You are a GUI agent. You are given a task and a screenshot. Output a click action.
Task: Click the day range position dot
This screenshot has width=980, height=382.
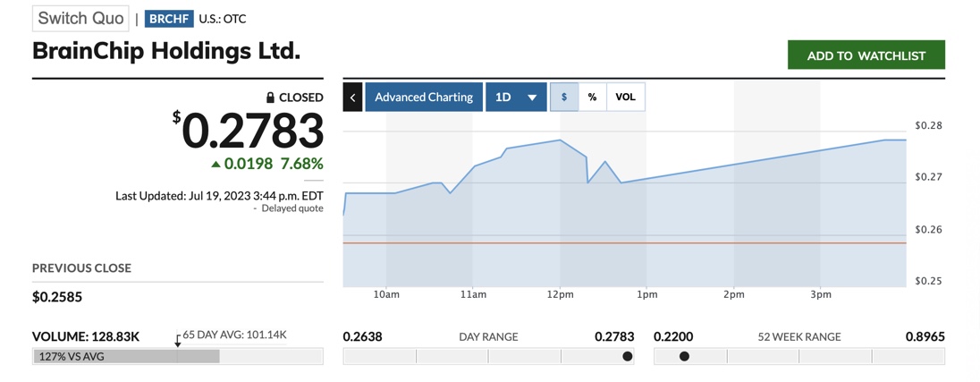pyautogui.click(x=627, y=356)
